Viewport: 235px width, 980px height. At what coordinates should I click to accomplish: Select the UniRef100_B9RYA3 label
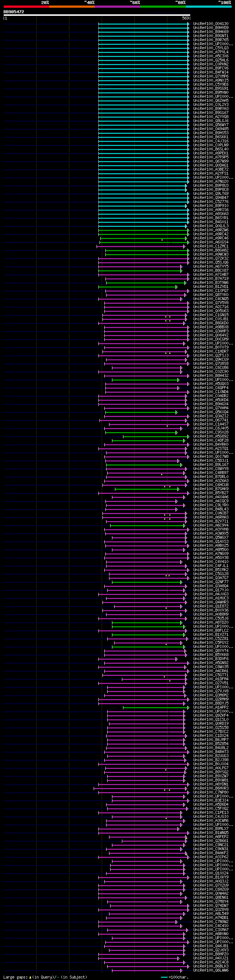tap(211, 109)
